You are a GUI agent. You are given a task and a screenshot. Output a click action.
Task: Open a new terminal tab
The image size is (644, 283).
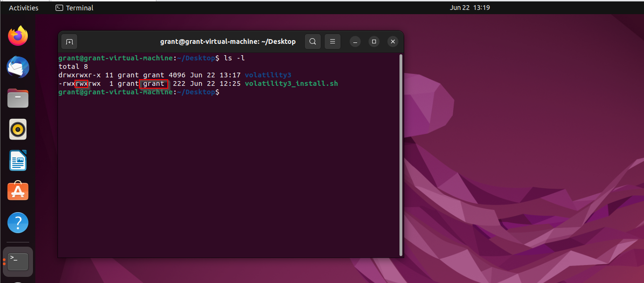[x=69, y=42]
